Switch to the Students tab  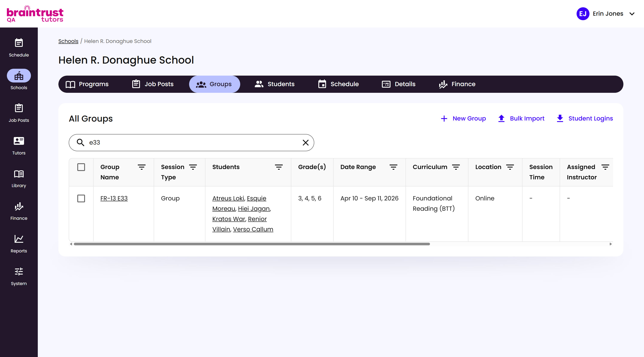click(275, 84)
